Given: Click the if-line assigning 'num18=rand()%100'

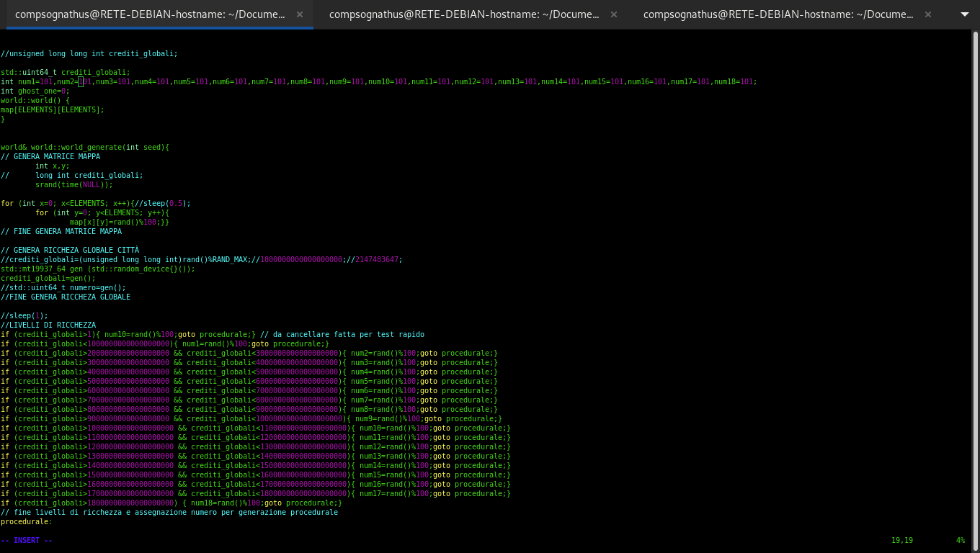Looking at the screenshot, I should (171, 503).
